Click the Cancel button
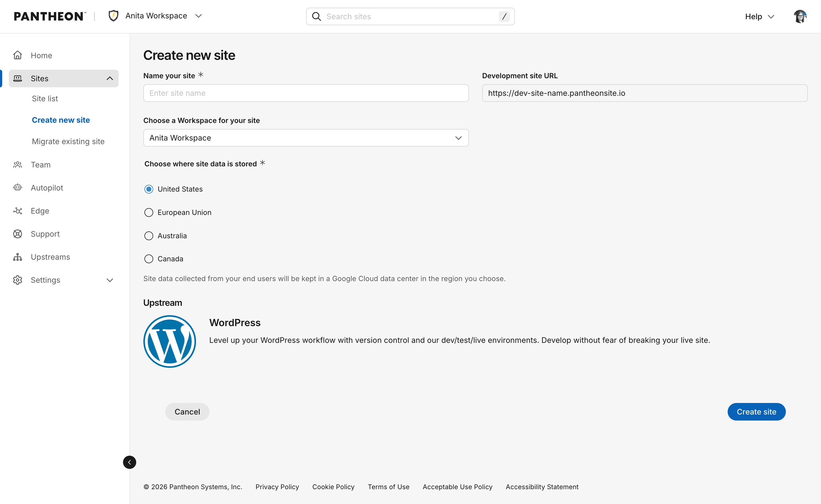This screenshot has height=504, width=821. 187,412
